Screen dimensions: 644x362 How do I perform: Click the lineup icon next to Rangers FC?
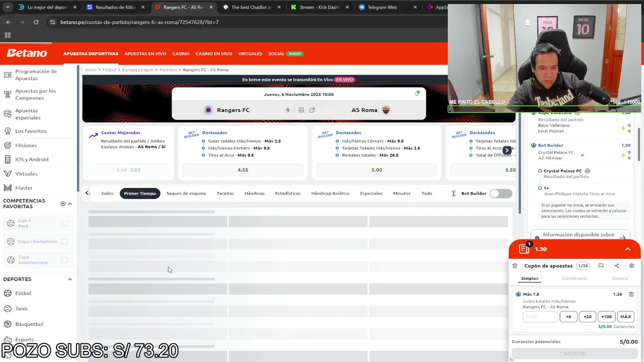click(x=301, y=110)
